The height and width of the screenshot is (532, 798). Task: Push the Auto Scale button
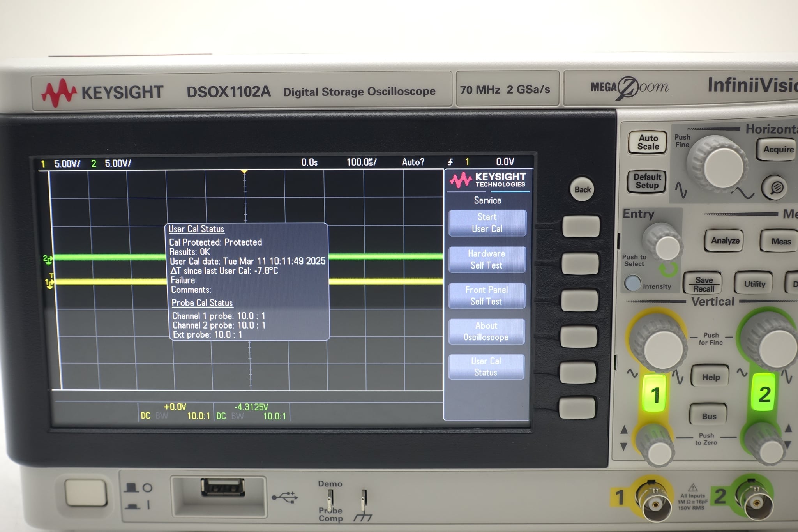[x=648, y=142]
